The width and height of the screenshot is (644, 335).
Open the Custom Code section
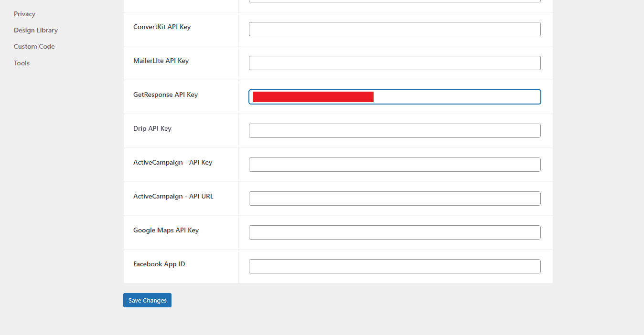click(x=34, y=46)
